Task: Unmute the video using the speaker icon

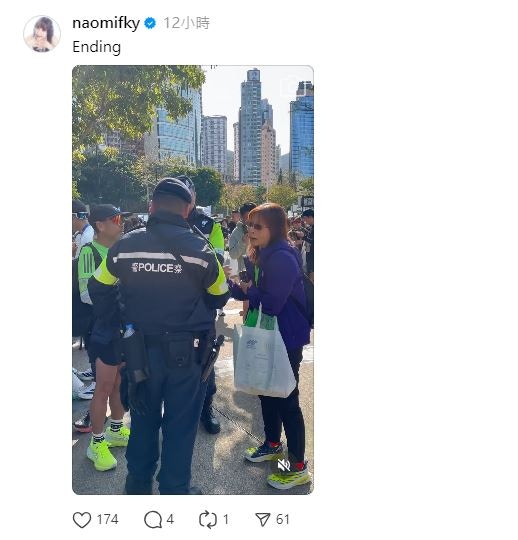Action: [x=284, y=466]
